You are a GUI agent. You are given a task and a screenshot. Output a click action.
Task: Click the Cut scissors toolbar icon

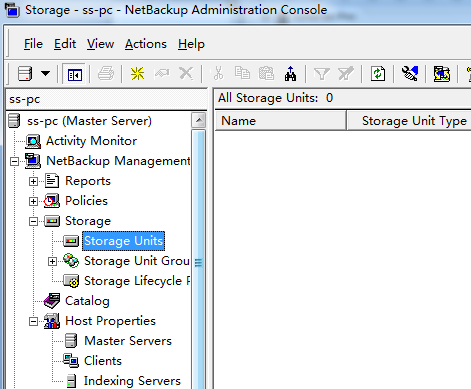[x=218, y=73]
